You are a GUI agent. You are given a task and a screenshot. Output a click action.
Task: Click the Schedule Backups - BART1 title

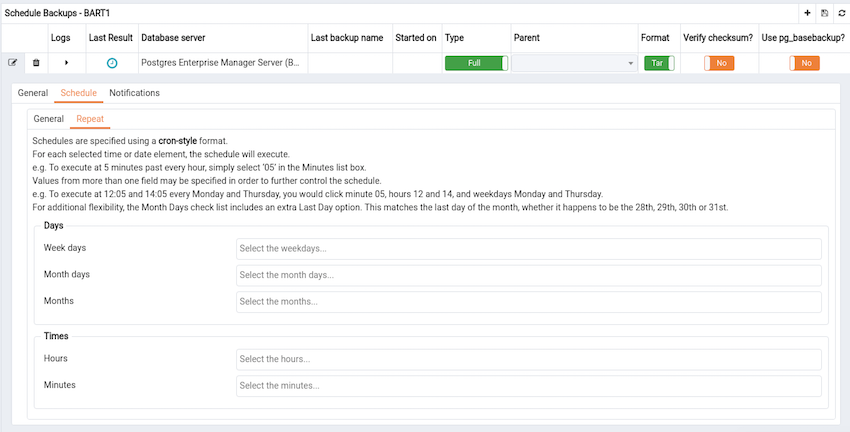[x=57, y=13]
